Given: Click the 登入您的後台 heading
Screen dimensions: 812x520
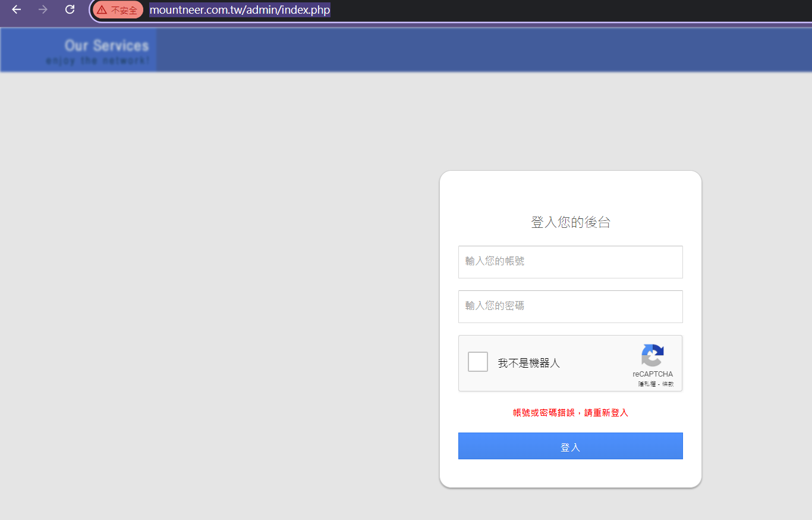Looking at the screenshot, I should click(570, 223).
